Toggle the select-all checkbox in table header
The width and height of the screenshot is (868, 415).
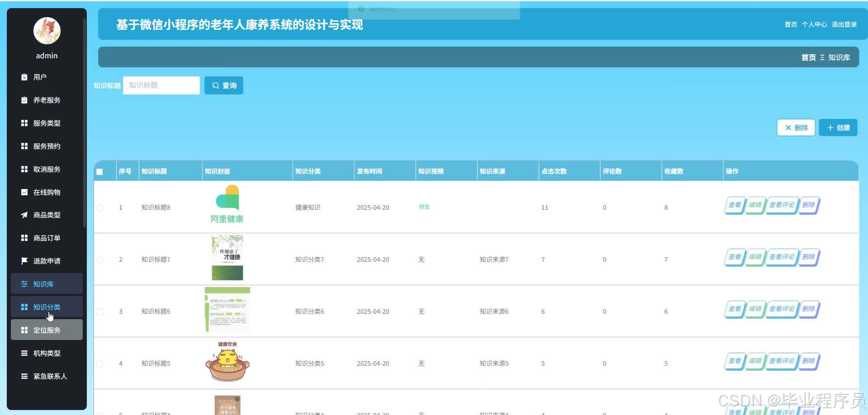pyautogui.click(x=99, y=172)
